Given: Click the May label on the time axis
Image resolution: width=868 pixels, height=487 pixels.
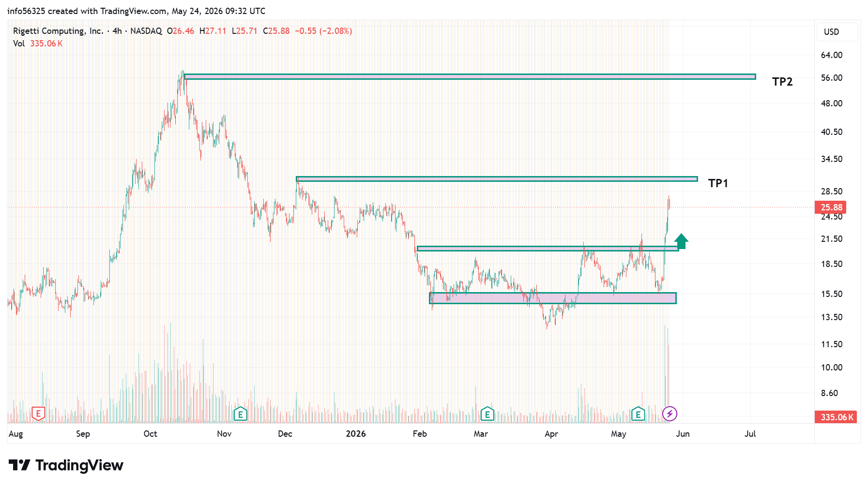Looking at the screenshot, I should [x=619, y=434].
